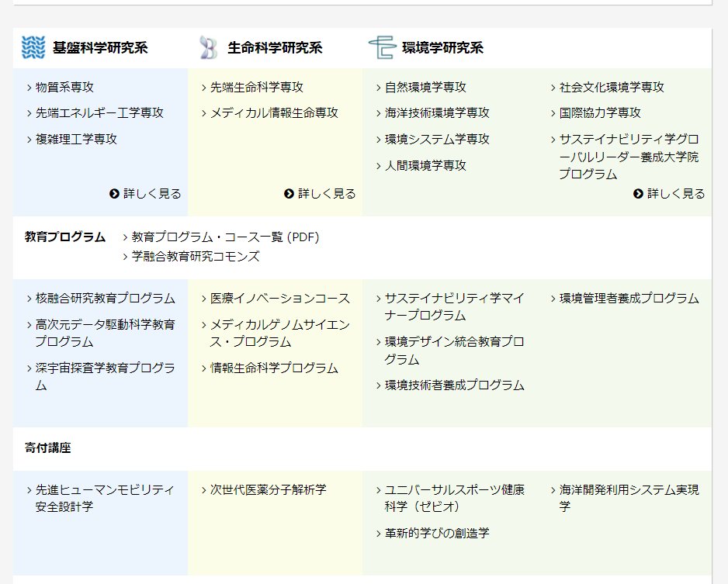
Task: Visit 医療イノベーションコース page
Action: (x=280, y=299)
